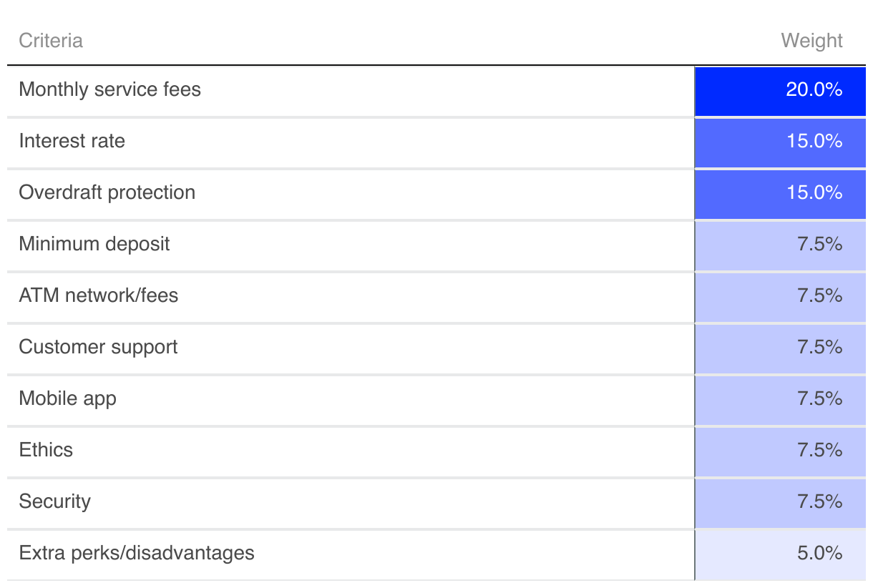873x588 pixels.
Task: Select the Monthly service fees row label
Action: (x=110, y=89)
